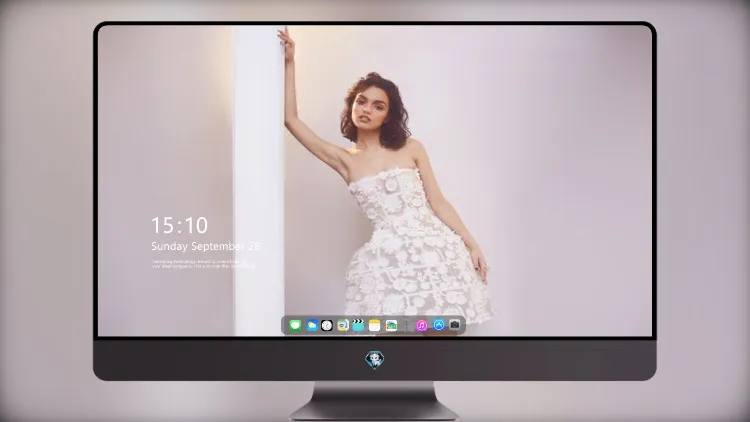Open the Camera app in the dock
Viewport: 750px width, 422px height.
pos(455,325)
